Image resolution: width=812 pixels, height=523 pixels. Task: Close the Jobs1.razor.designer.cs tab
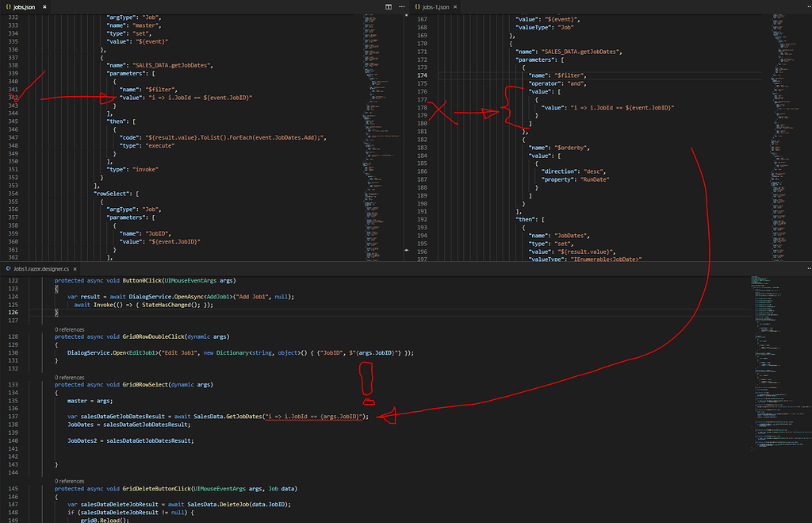[75, 269]
